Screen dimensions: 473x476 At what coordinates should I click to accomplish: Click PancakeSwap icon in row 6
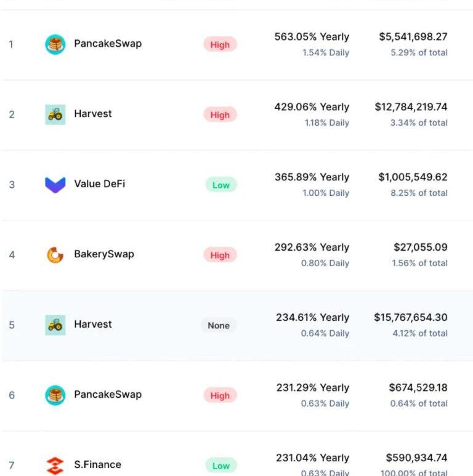(x=55, y=395)
